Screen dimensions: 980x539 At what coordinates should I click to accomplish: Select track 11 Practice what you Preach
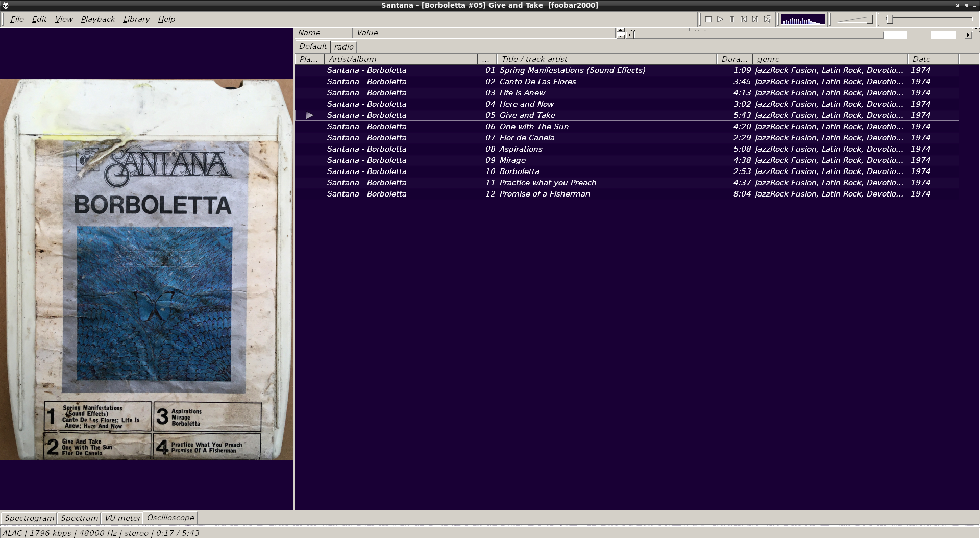click(627, 183)
